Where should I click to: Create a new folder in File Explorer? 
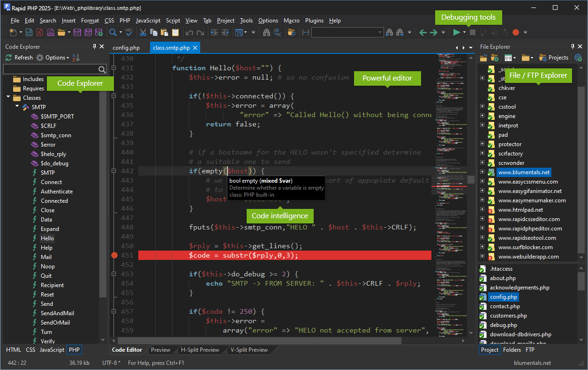[496, 57]
